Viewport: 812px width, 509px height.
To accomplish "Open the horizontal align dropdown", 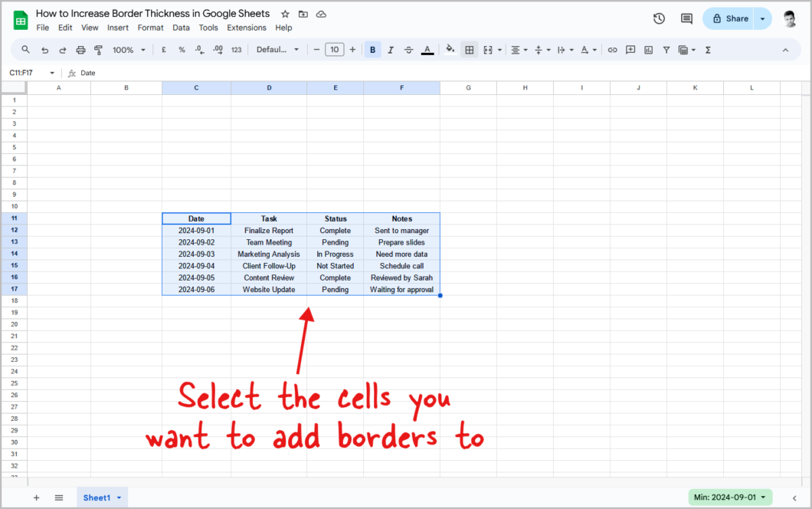I will (519, 50).
